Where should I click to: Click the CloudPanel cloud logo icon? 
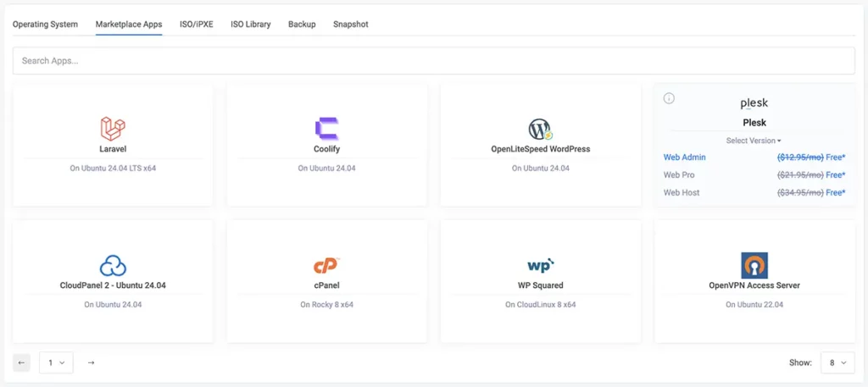tap(113, 265)
